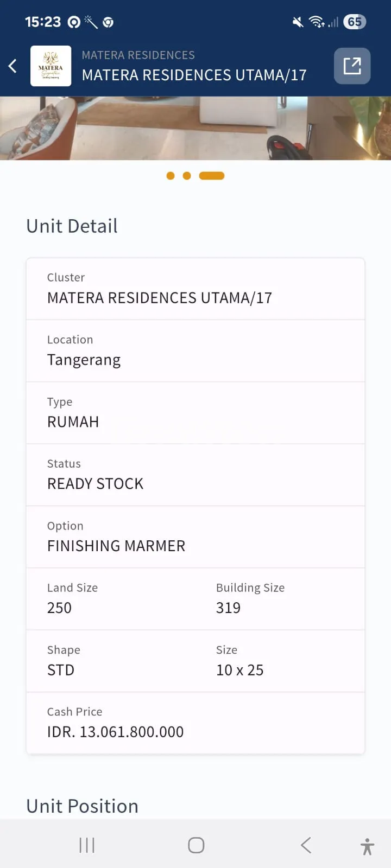This screenshot has height=868, width=391.
Task: Tap the Cash Price value
Action: click(x=116, y=732)
